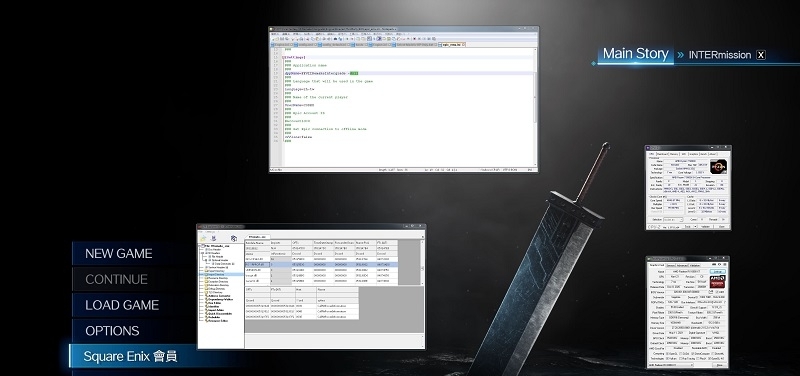The width and height of the screenshot is (800, 376).
Task: Launch Hex Editor tool icon in tree
Action: [207, 303]
